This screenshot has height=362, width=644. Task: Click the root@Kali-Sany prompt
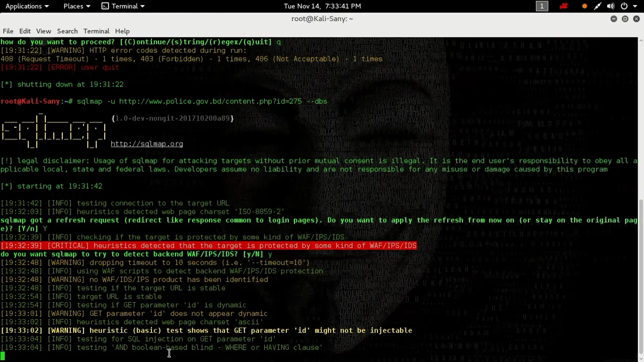36,101
